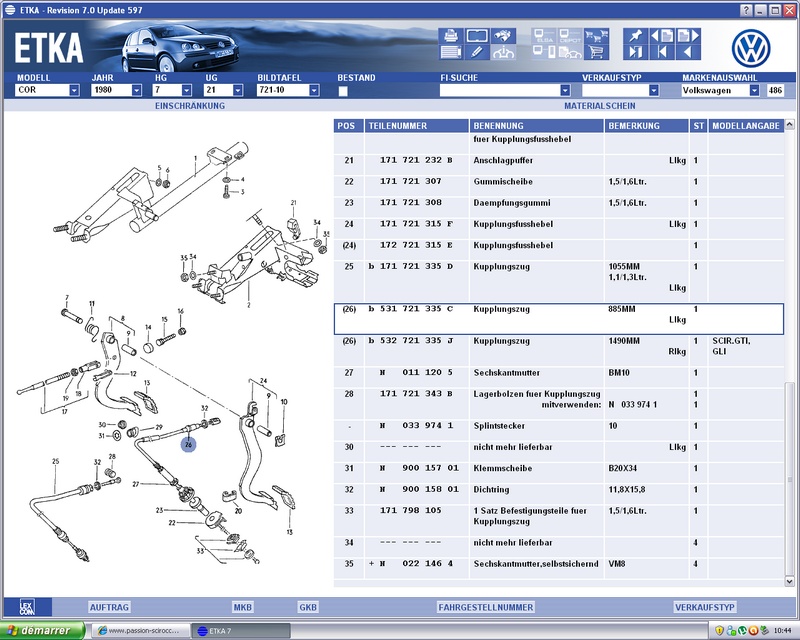Click the exit door icon
This screenshot has width=800, height=640.
tap(636, 52)
